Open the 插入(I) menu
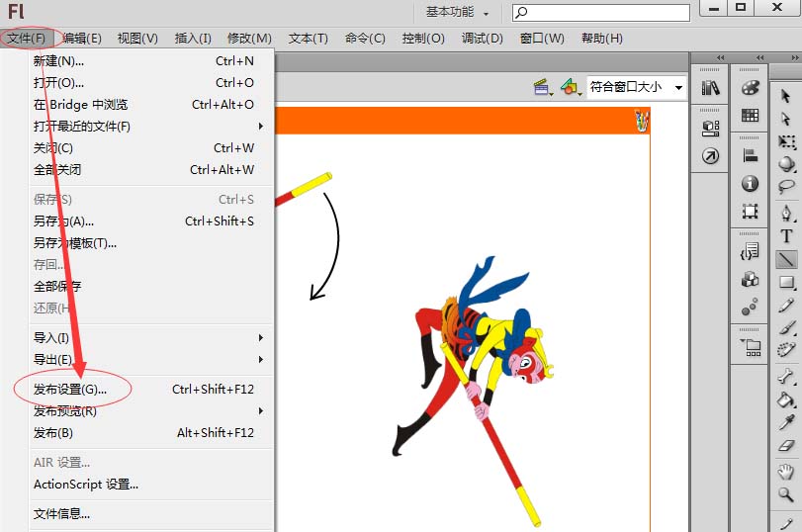Screen dimensions: 802x532 coord(193,39)
